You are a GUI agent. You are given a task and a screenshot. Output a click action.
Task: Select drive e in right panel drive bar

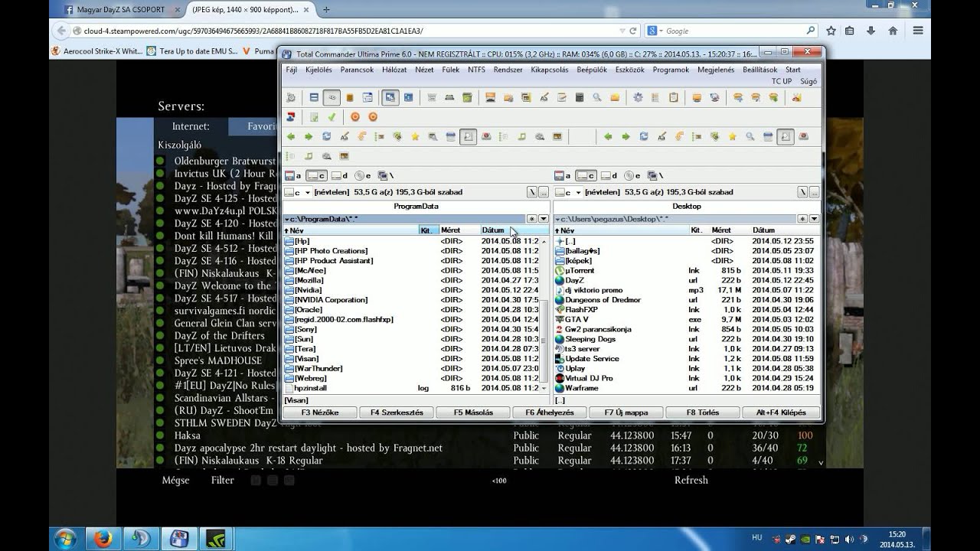[632, 176]
